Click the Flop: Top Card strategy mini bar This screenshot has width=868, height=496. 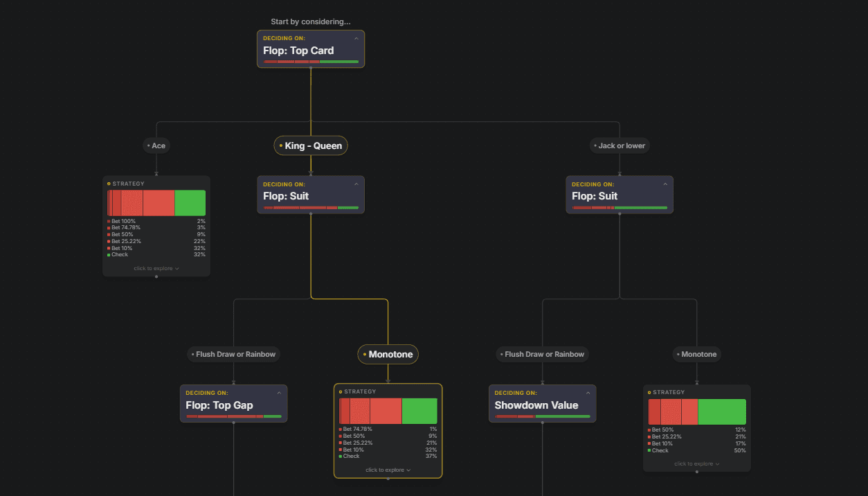(x=311, y=62)
